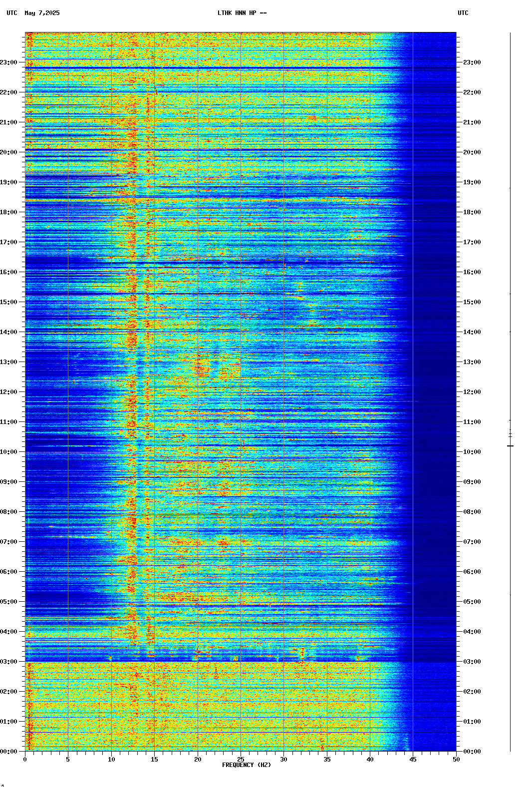Click the UTC label in the top-left corner
532x791 pixels.
[x=11, y=13]
